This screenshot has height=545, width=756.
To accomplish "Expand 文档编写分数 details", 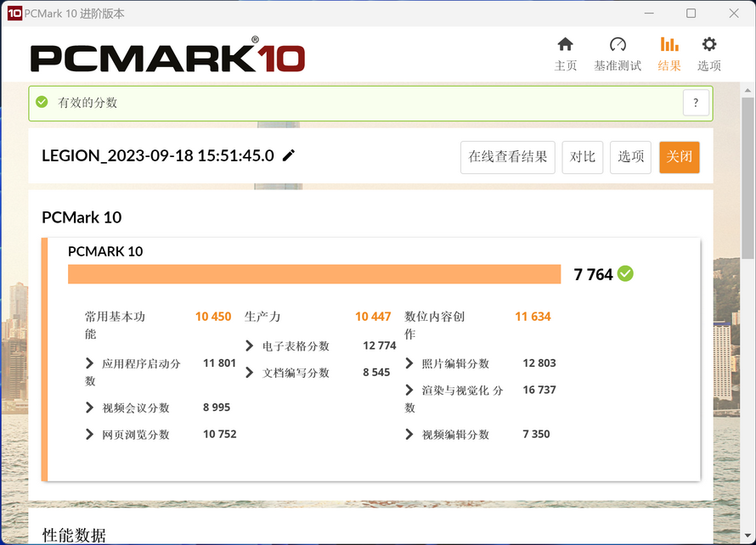I will pos(249,373).
